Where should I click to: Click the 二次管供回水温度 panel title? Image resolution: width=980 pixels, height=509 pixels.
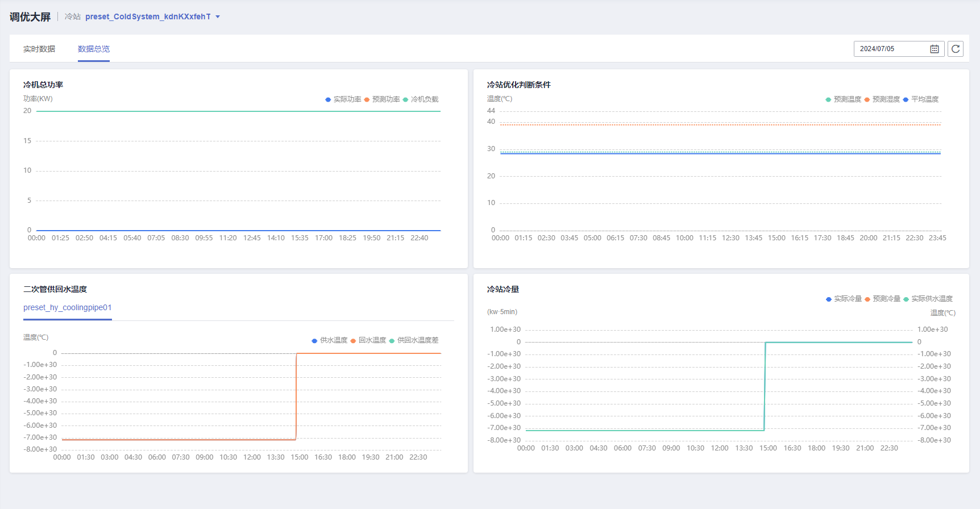[55, 289]
